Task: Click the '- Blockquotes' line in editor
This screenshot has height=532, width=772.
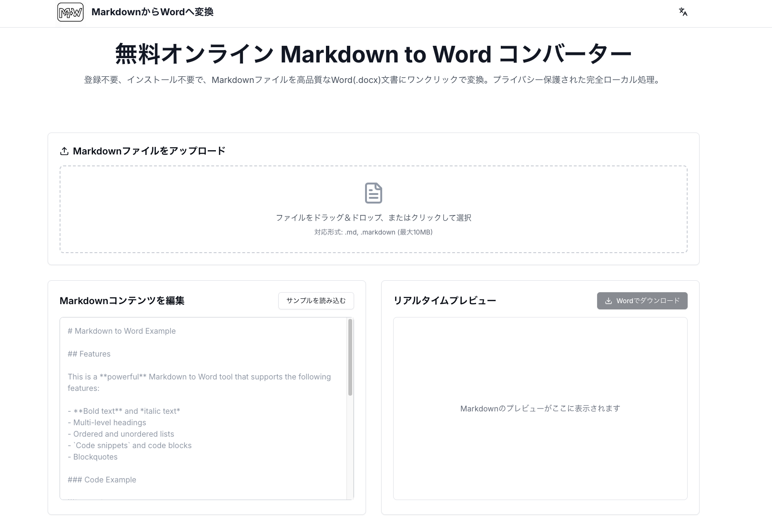Action: coord(92,457)
